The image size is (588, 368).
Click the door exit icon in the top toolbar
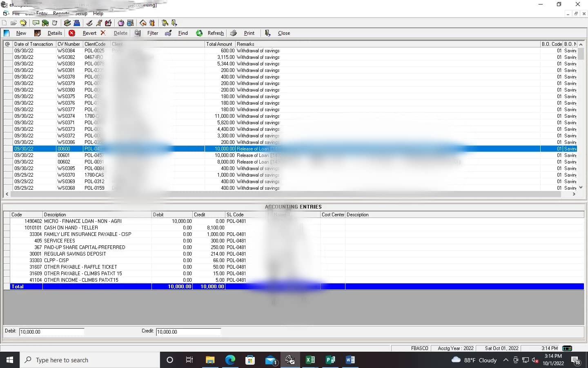tap(174, 23)
